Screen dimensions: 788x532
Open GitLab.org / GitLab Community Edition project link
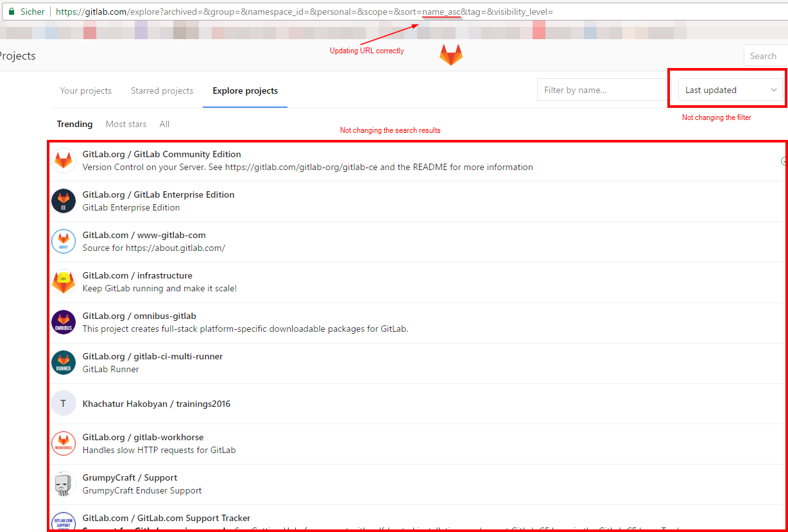162,154
